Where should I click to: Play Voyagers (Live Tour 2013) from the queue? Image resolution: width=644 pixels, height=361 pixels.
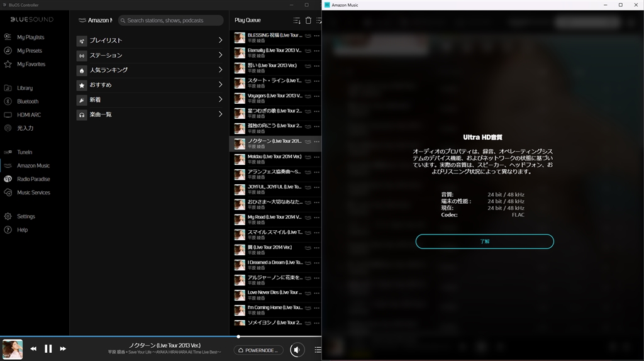[275, 97]
